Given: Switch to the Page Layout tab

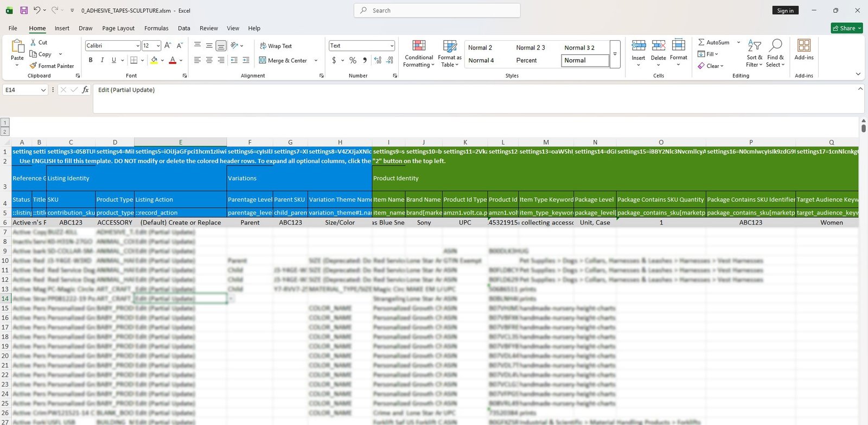Looking at the screenshot, I should coord(118,28).
